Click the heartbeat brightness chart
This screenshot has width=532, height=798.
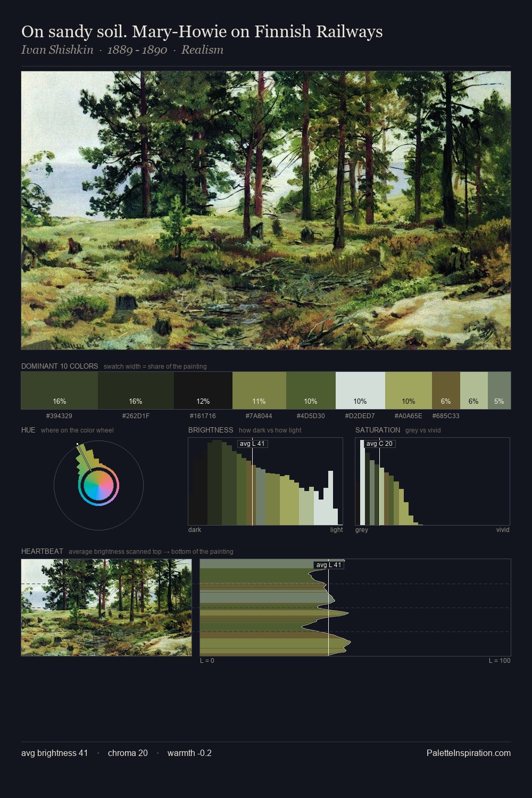355,607
